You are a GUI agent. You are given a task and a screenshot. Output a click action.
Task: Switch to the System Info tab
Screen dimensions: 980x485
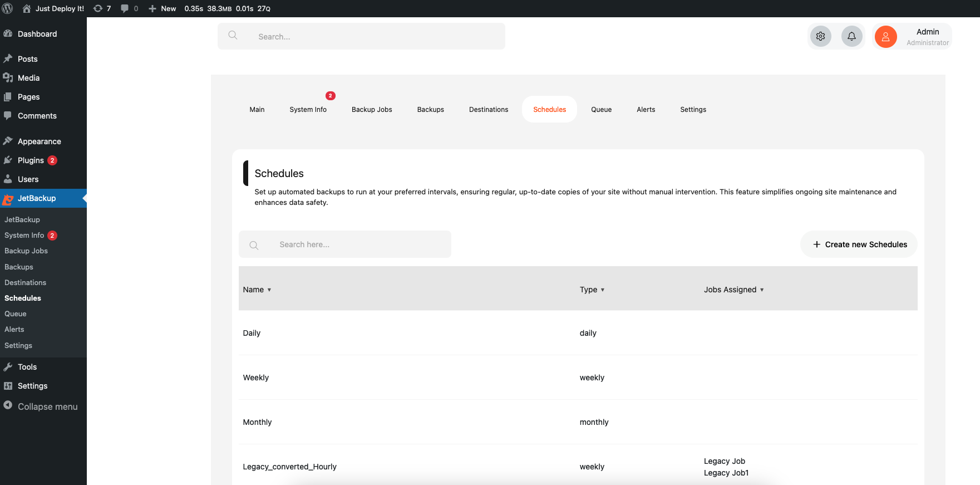coord(308,110)
